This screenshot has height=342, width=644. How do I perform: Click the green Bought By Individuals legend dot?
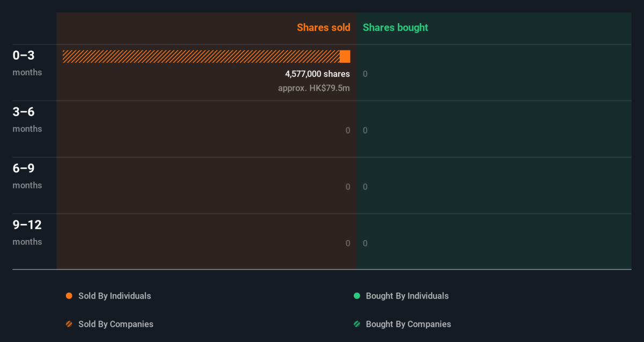pos(357,296)
